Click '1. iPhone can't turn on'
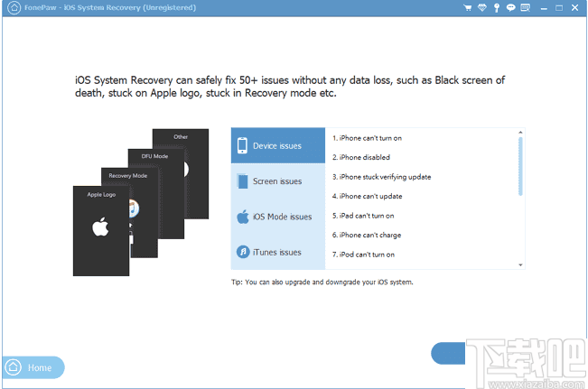 click(x=367, y=138)
